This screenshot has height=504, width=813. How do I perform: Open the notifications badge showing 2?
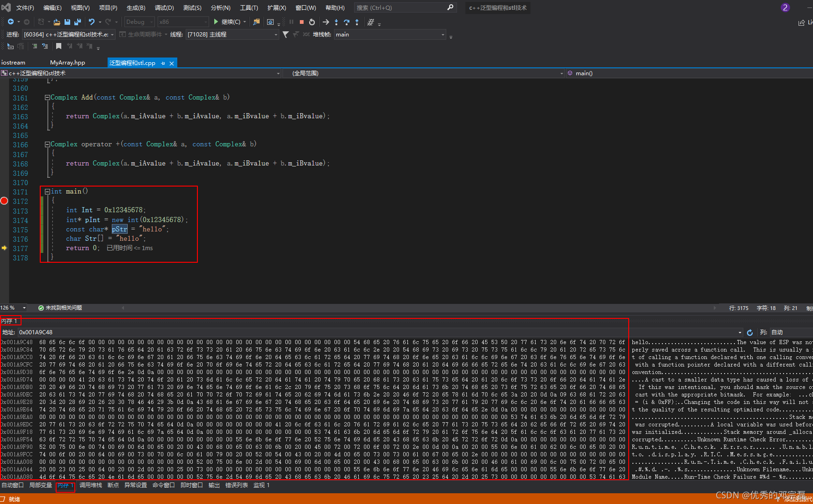pyautogui.click(x=785, y=7)
